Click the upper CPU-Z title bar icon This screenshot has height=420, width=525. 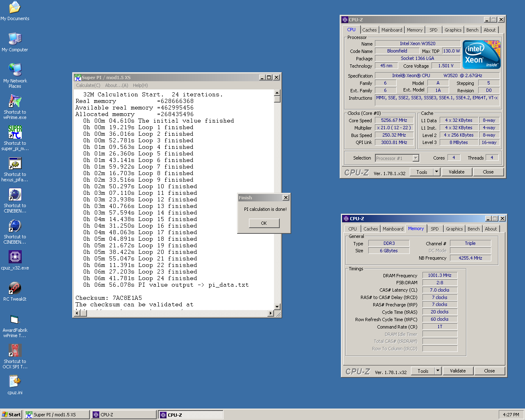345,19
